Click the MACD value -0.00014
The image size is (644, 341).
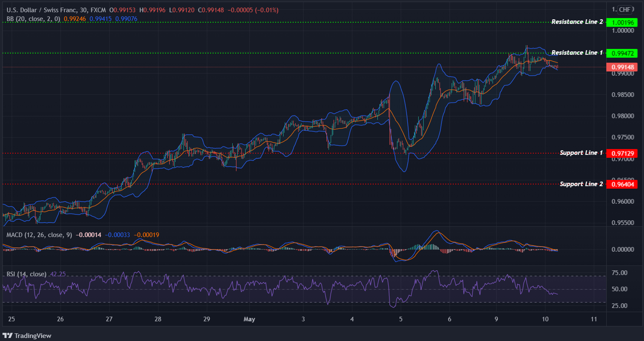[x=88, y=235]
